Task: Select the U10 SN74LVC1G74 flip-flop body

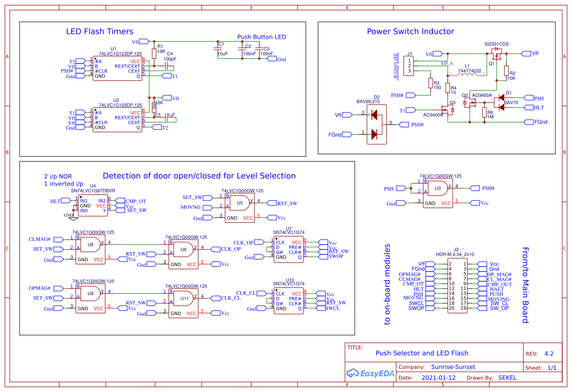Action: tap(289, 301)
